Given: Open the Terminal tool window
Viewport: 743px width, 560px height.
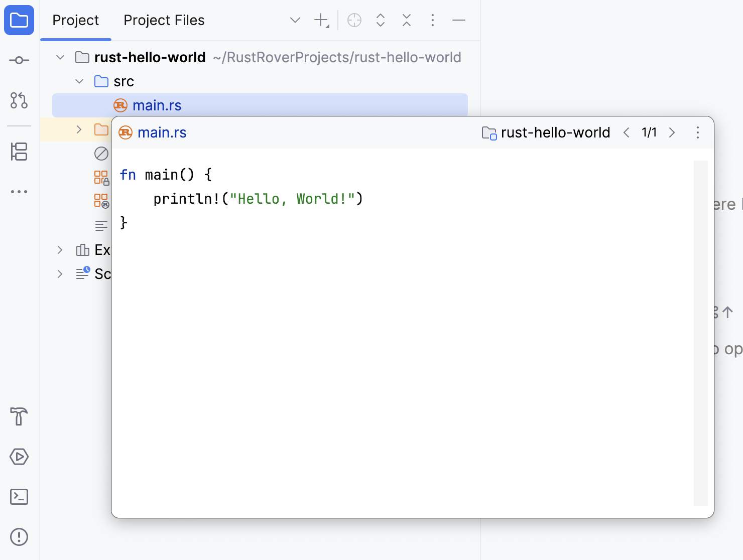Looking at the screenshot, I should (19, 497).
